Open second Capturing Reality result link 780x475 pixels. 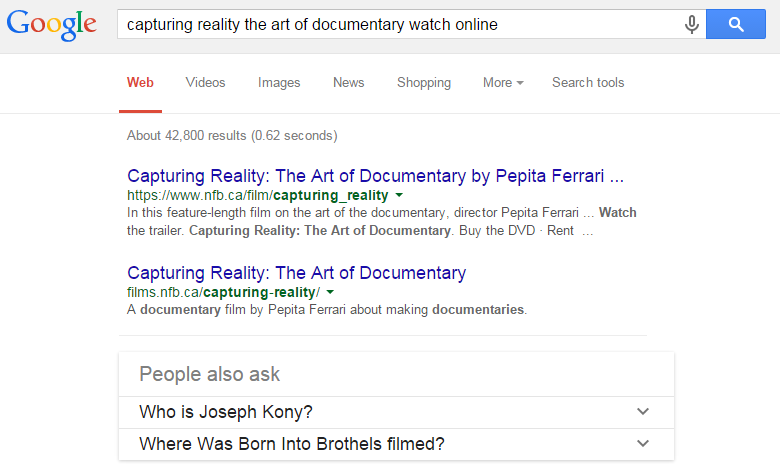point(296,272)
